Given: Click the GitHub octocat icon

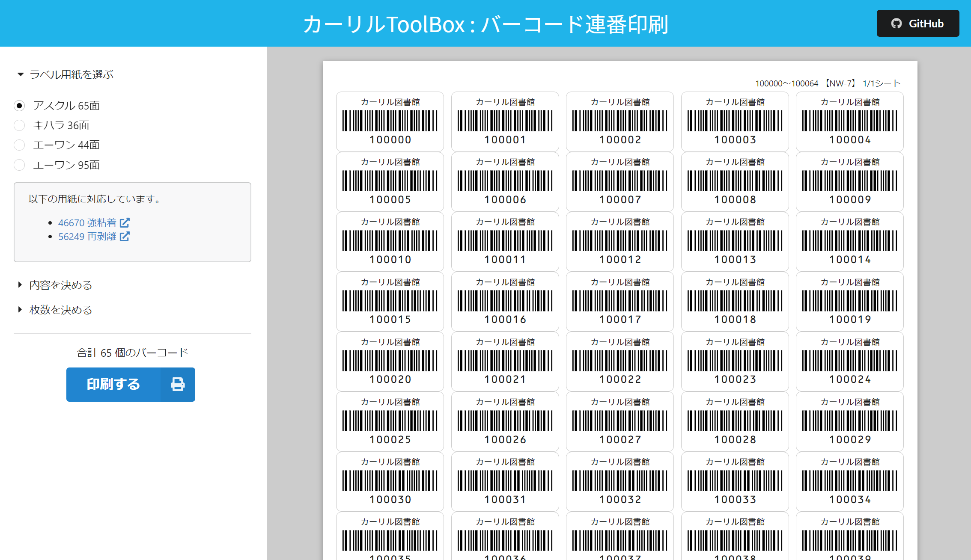Looking at the screenshot, I should tap(896, 24).
